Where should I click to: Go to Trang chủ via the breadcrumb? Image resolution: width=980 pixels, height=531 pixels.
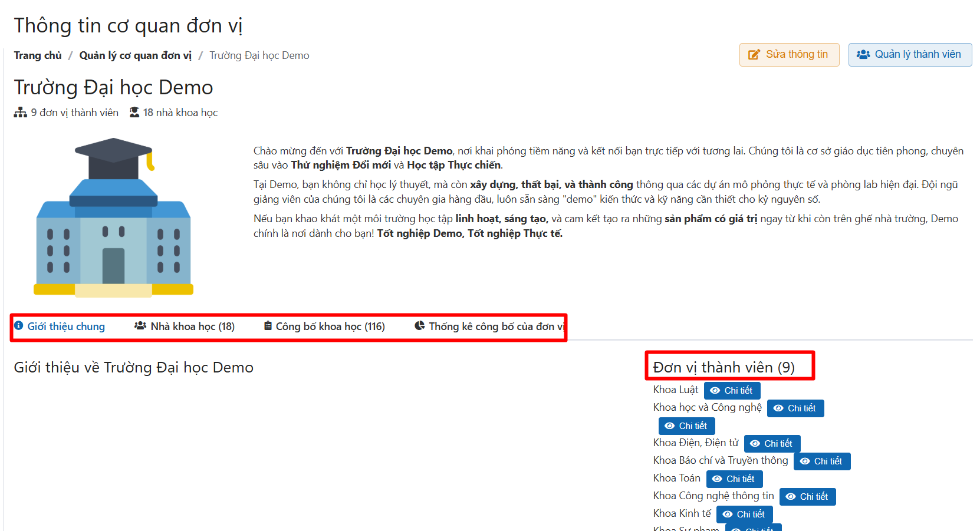point(38,55)
